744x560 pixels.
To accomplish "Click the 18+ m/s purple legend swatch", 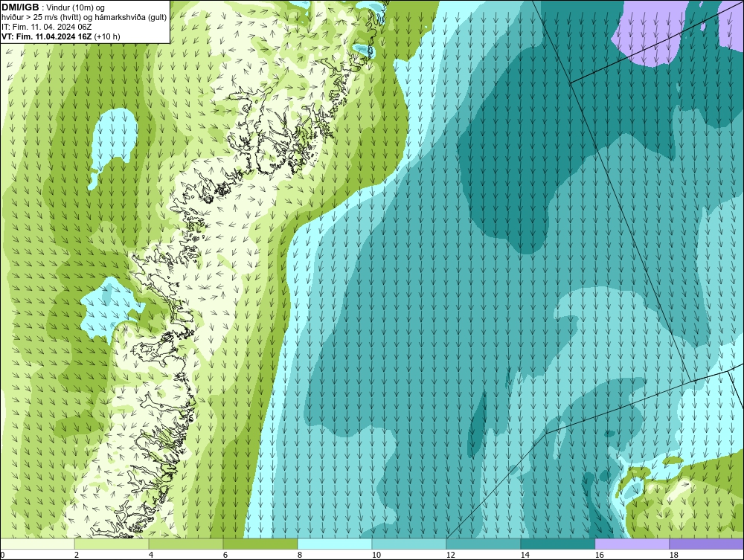I will 707,544.
